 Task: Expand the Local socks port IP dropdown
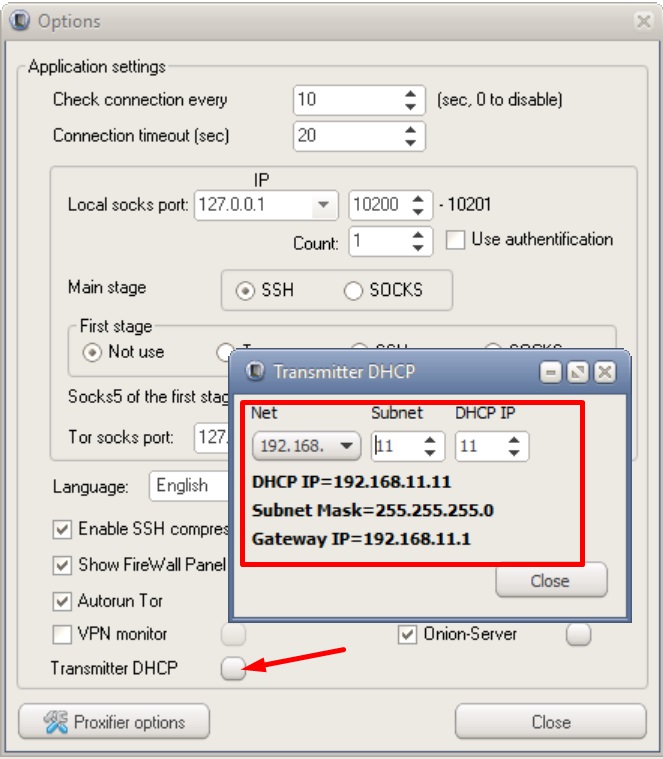(323, 206)
